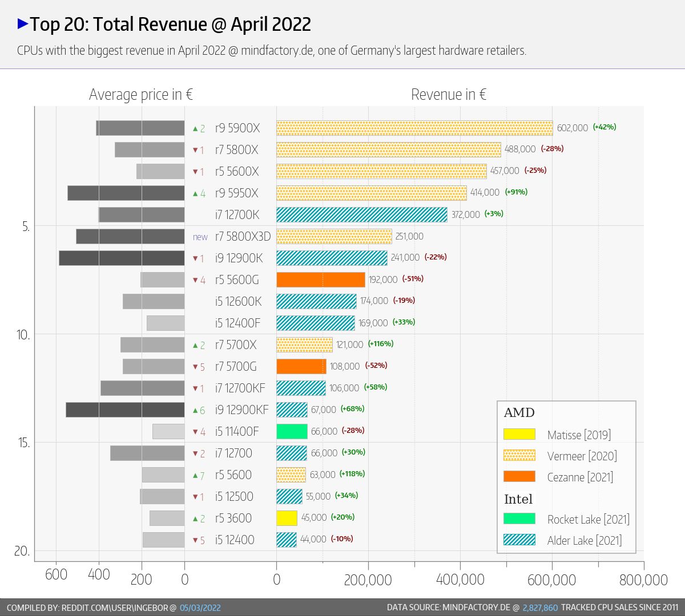Click the red down arrow beside i9 12900K
The width and height of the screenshot is (685, 616).
[x=195, y=259]
